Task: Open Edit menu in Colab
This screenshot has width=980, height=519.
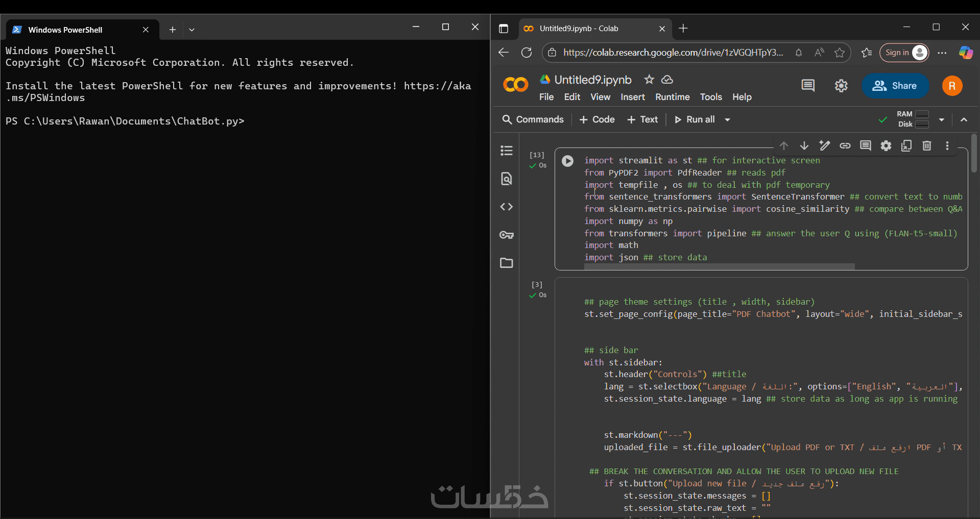Action: pyautogui.click(x=572, y=97)
